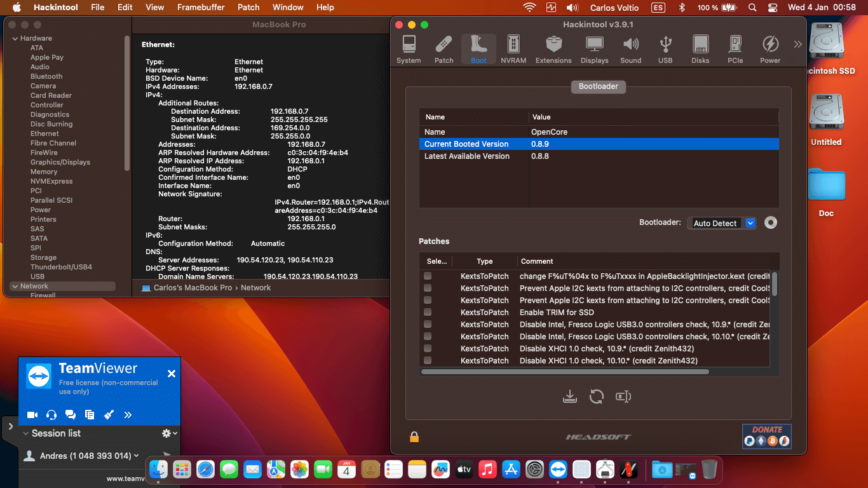Viewport: 868px width, 488px height.
Task: Check Disable XHCI 1.0 check 10.9 patch
Action: 428,348
